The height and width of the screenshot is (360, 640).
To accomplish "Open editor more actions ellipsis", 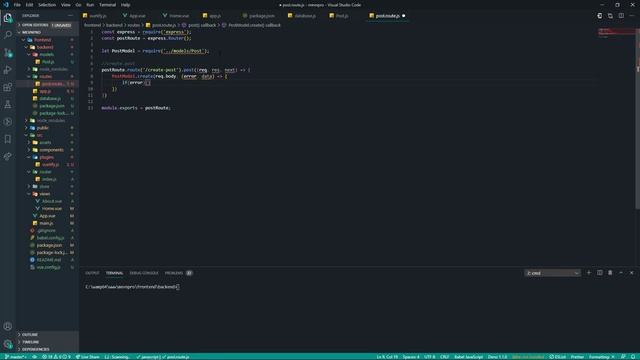I will (x=632, y=16).
